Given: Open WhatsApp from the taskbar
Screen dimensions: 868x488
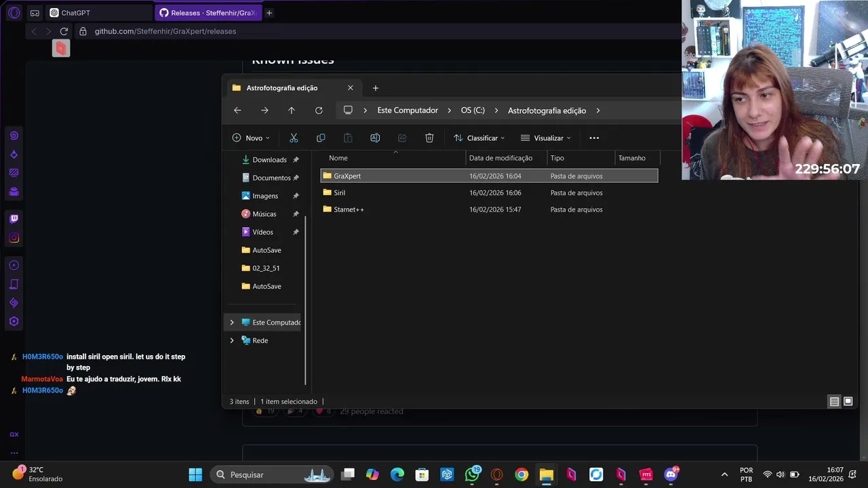Looking at the screenshot, I should pos(472,474).
